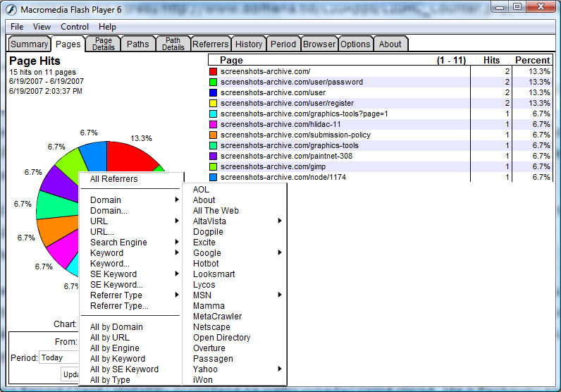This screenshot has width=561, height=392.
Task: Switch to the Path Details tab
Action: pos(173,44)
